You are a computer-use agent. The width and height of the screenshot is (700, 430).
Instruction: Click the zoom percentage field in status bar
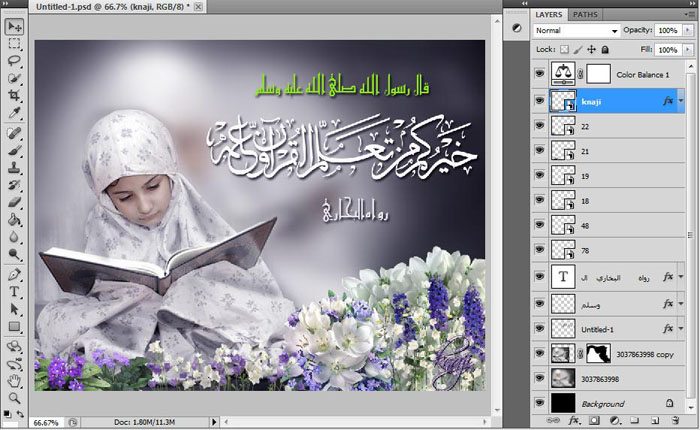[x=44, y=422]
